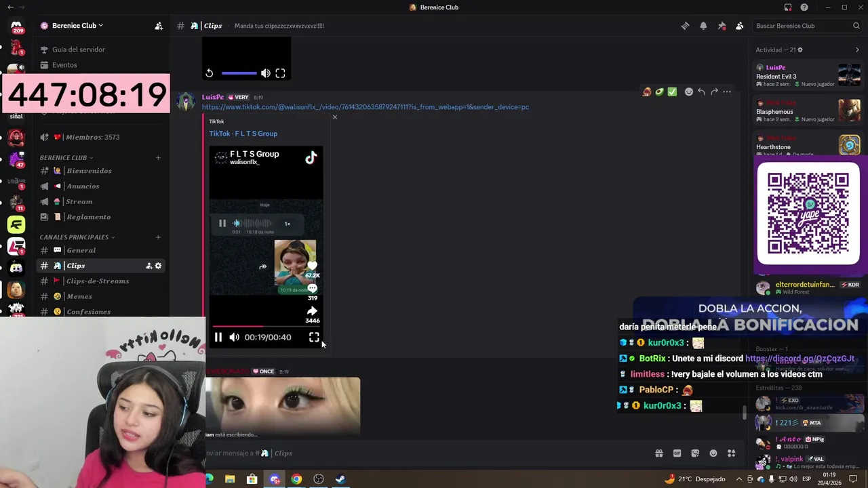Viewport: 868px width, 488px height.
Task: Open the tiktok.com walisonflx video link
Action: 365,107
